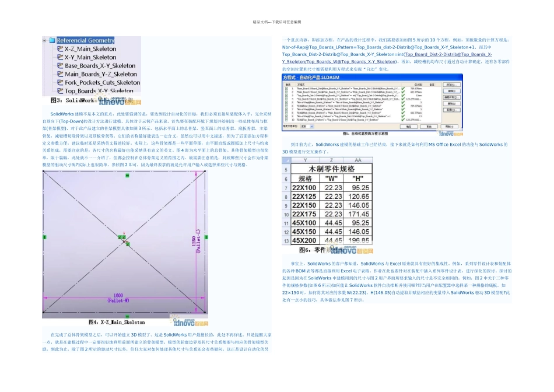Screen dimensions: 554x392
Task: Toggle checkbox of equation row 7
Action: coord(286,109)
